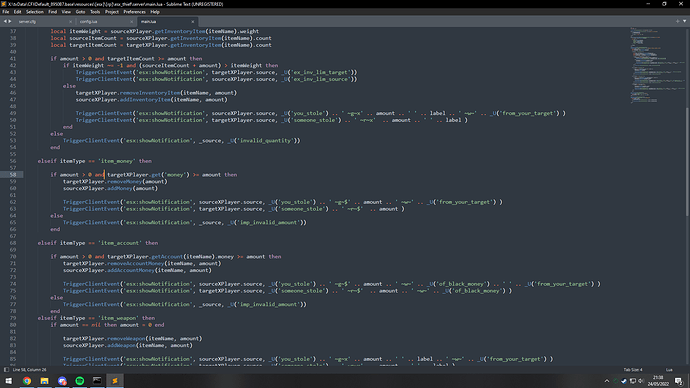690x388 pixels.
Task: Click the Steam tray icon
Action: (x=624, y=381)
